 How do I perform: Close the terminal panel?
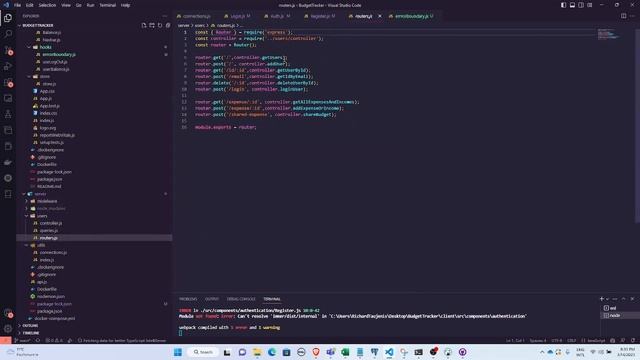tap(632, 299)
